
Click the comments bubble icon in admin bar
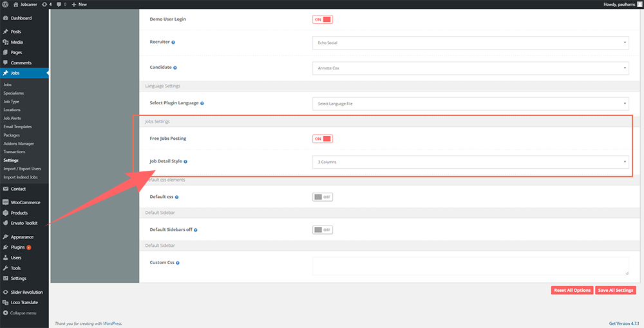click(x=59, y=4)
